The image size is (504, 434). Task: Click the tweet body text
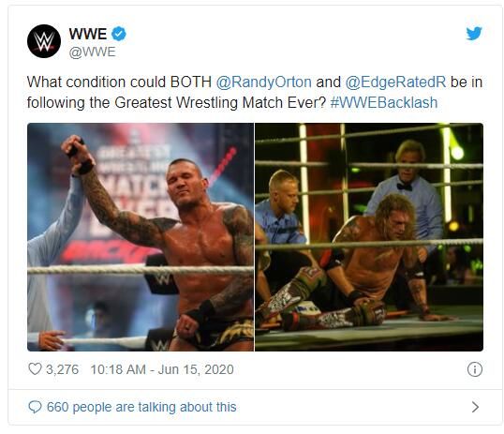click(x=255, y=93)
